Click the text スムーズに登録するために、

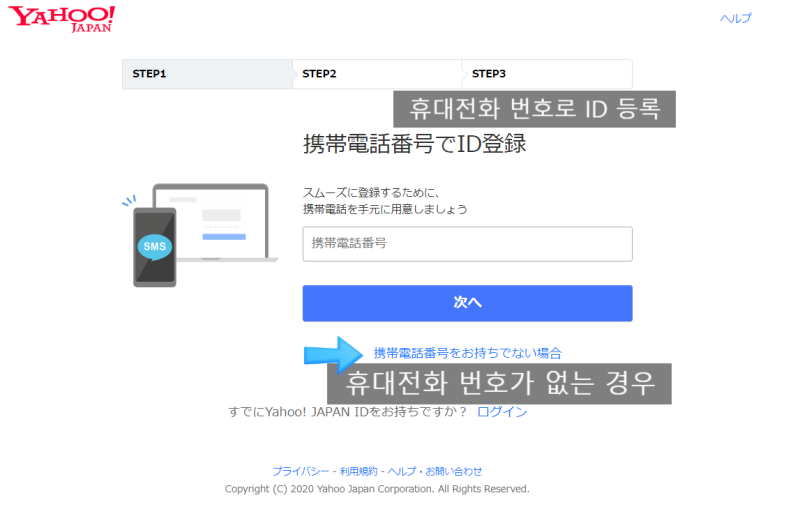tap(371, 192)
